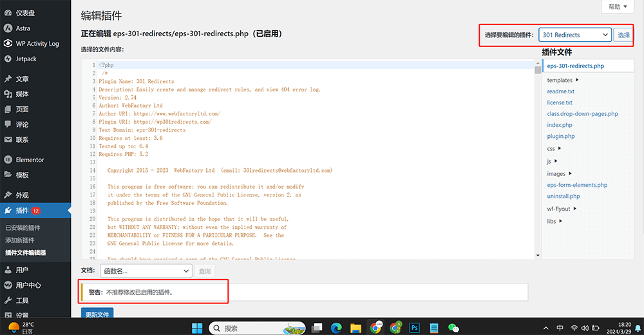Open class.drop-down-pages.php file
The image size is (644, 335).
(582, 114)
